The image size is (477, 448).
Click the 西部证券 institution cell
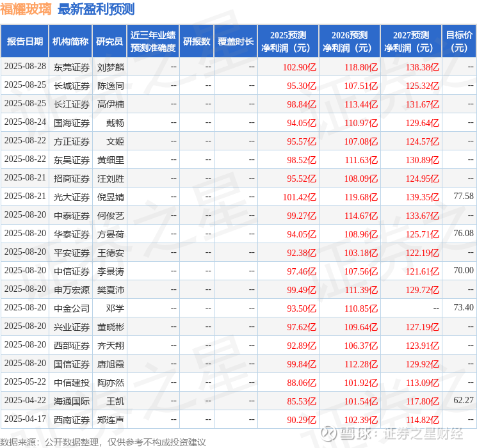pyautogui.click(x=72, y=346)
